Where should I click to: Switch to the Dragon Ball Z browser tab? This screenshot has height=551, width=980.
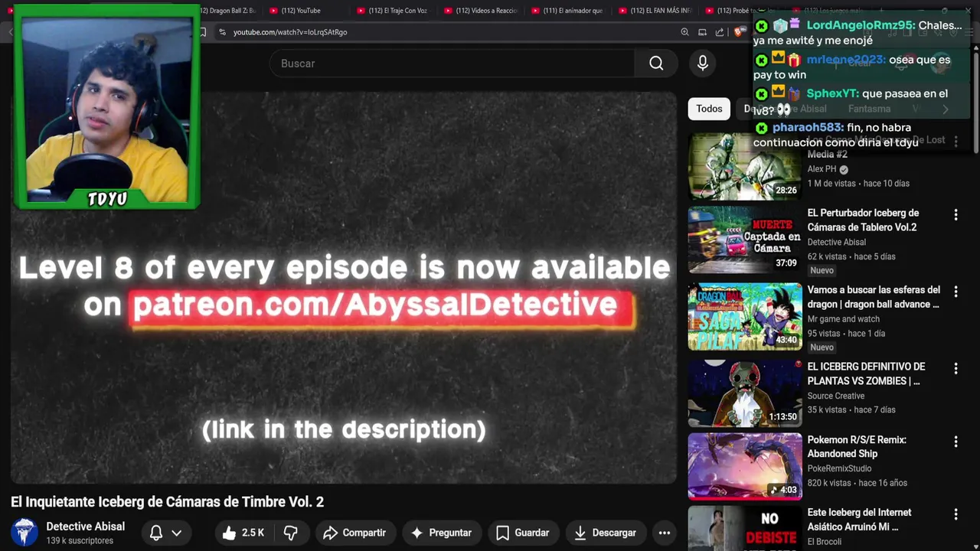point(228,11)
